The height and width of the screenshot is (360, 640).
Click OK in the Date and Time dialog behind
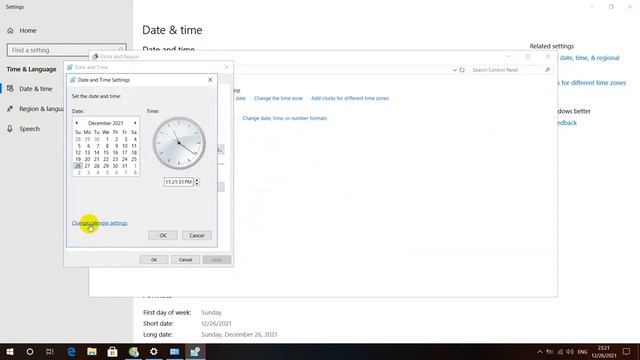[x=154, y=260]
